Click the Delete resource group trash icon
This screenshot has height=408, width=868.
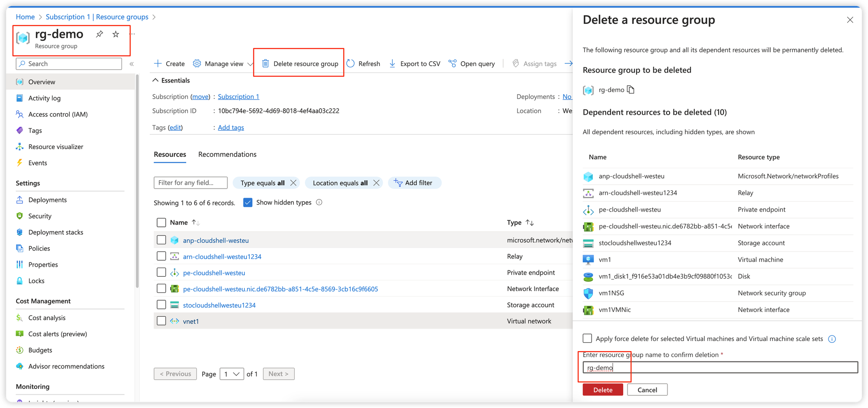pyautogui.click(x=265, y=63)
